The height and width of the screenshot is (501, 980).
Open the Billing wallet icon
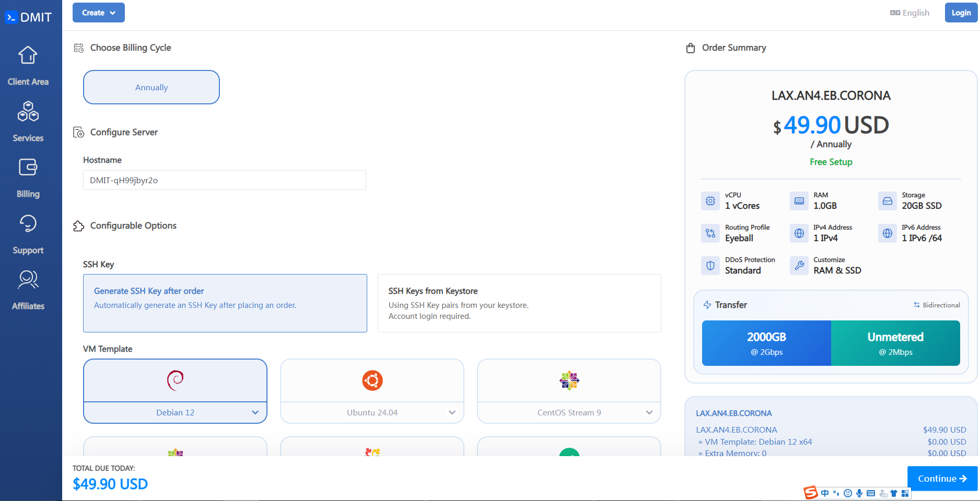click(x=28, y=168)
